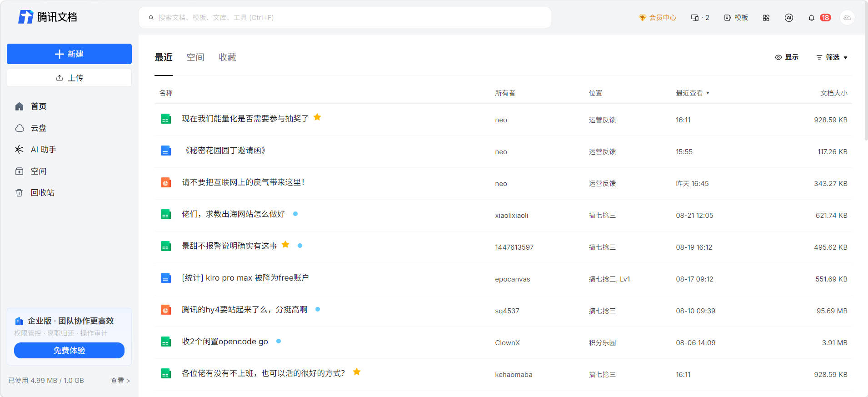The height and width of the screenshot is (397, 868).
Task: Click the recycle bin trash icon
Action: 19,193
